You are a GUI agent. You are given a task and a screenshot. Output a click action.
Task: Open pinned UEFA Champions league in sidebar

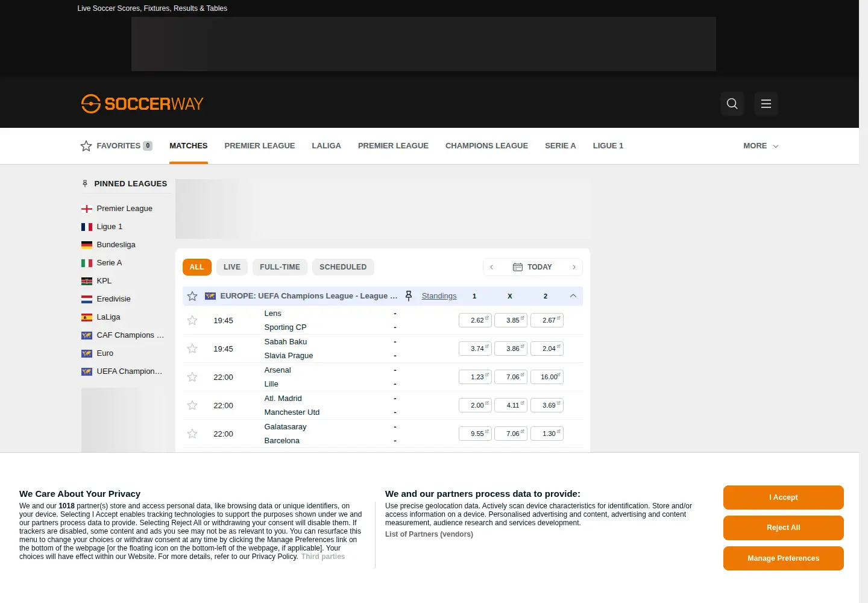click(x=122, y=371)
